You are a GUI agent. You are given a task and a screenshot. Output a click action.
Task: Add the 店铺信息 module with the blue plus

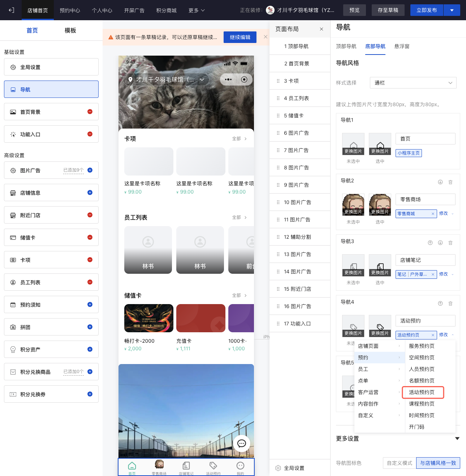click(90, 192)
